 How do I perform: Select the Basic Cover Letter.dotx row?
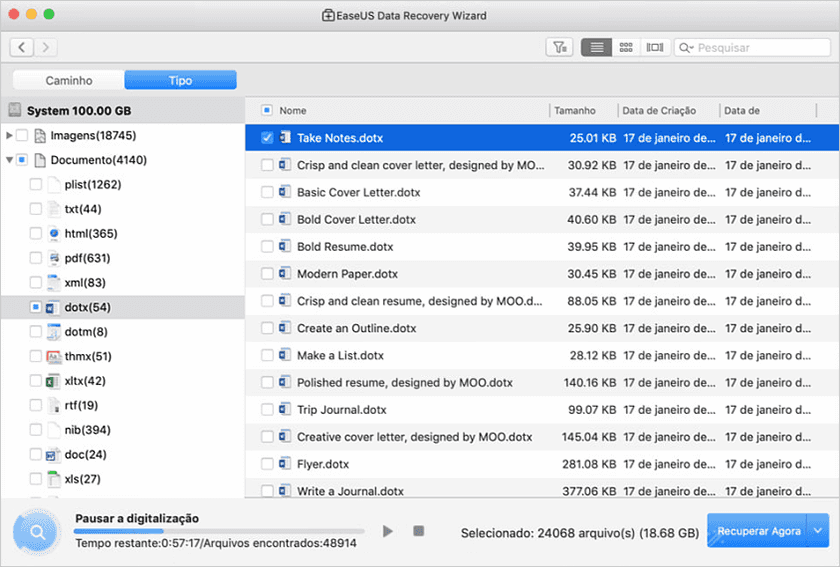[x=542, y=192]
